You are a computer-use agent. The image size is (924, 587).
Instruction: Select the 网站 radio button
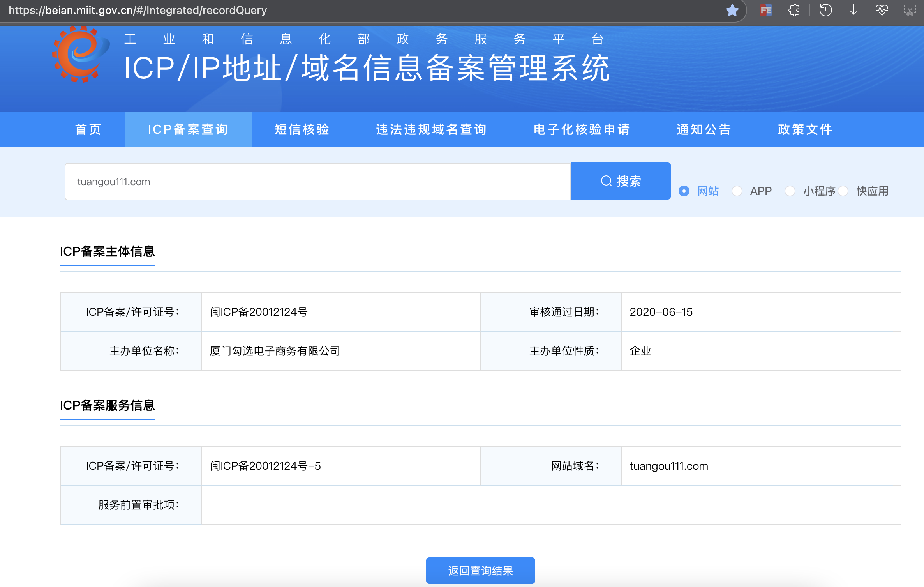click(684, 191)
